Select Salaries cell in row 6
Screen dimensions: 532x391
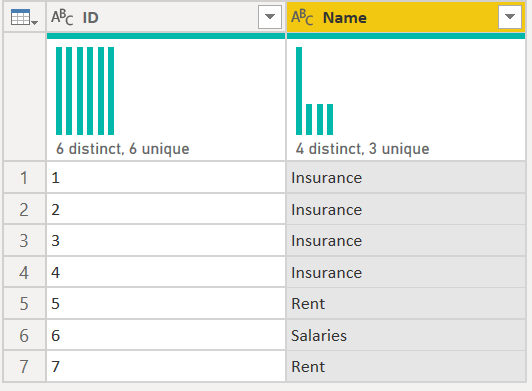coord(406,335)
